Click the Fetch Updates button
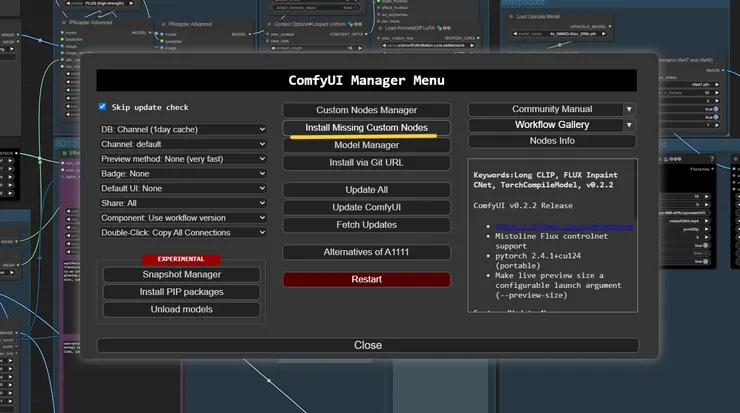Screen dimensions: 740x413 point(366,225)
